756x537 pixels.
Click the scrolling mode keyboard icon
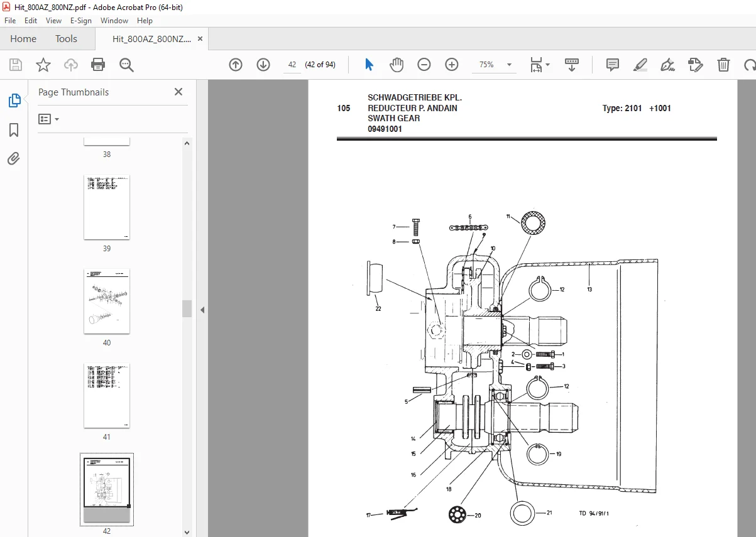coord(572,65)
